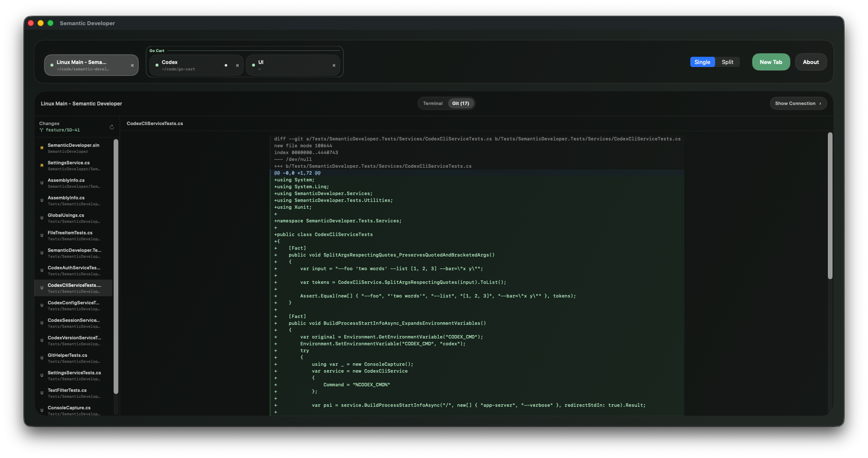Viewport: 868px width, 458px height.
Task: Click the unsaved-changes dot on the Codex session
Action: click(226, 65)
